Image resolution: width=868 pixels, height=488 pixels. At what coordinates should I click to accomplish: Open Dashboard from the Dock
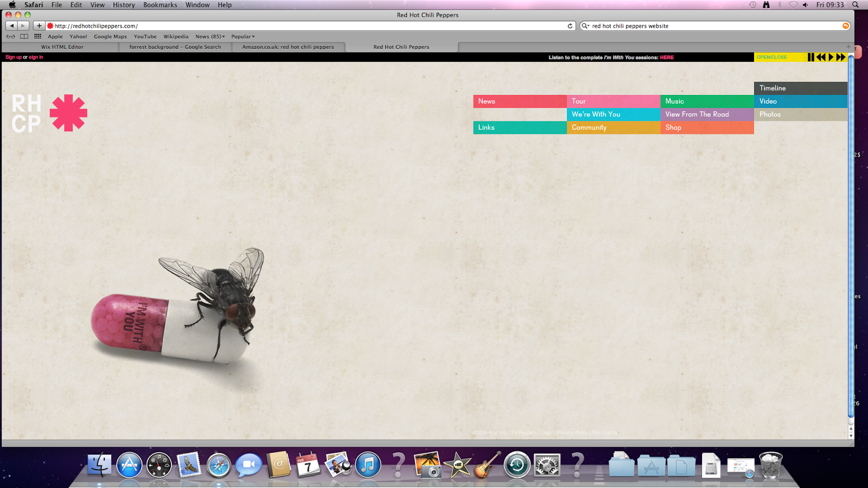pyautogui.click(x=159, y=465)
